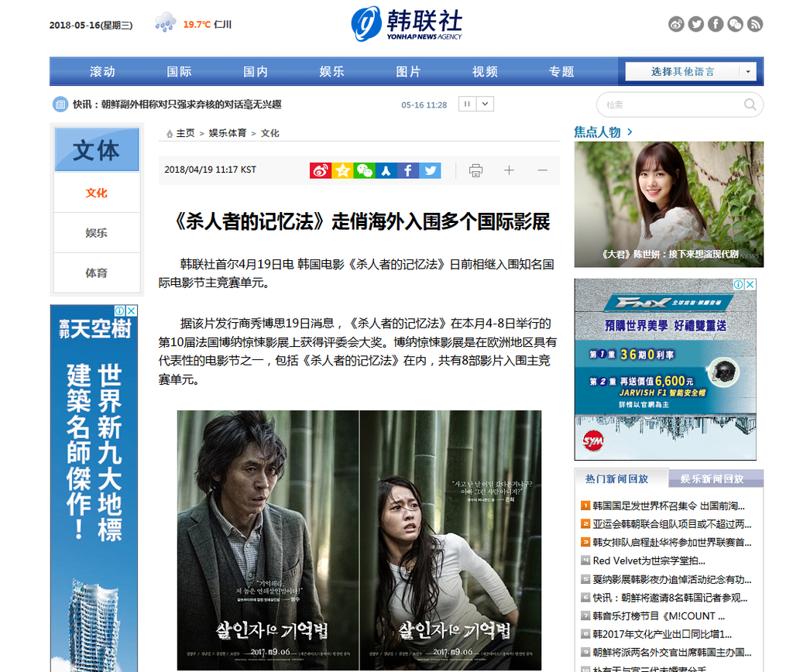Open the 图片 navigation menu
Screen dimensions: 793x672
[x=408, y=72]
